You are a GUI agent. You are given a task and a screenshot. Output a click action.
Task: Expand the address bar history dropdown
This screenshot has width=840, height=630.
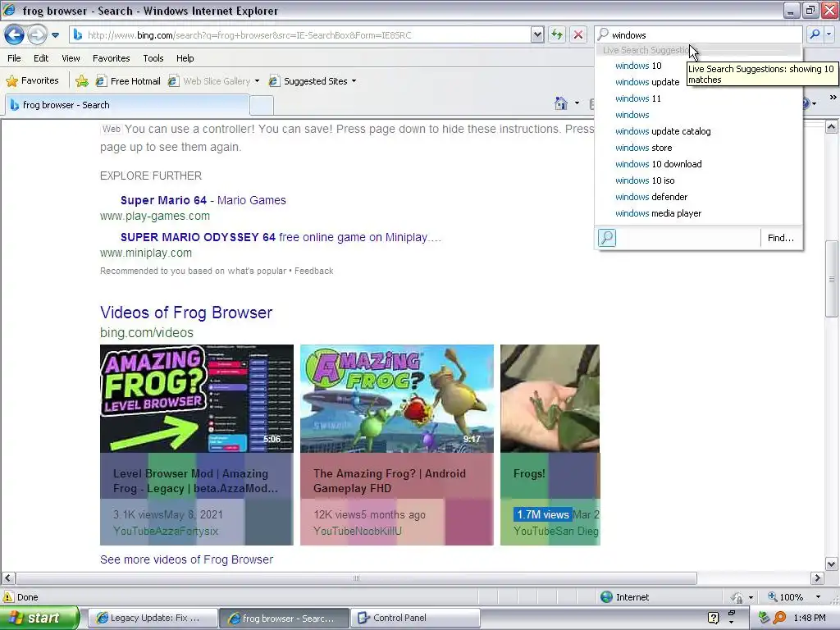537,34
